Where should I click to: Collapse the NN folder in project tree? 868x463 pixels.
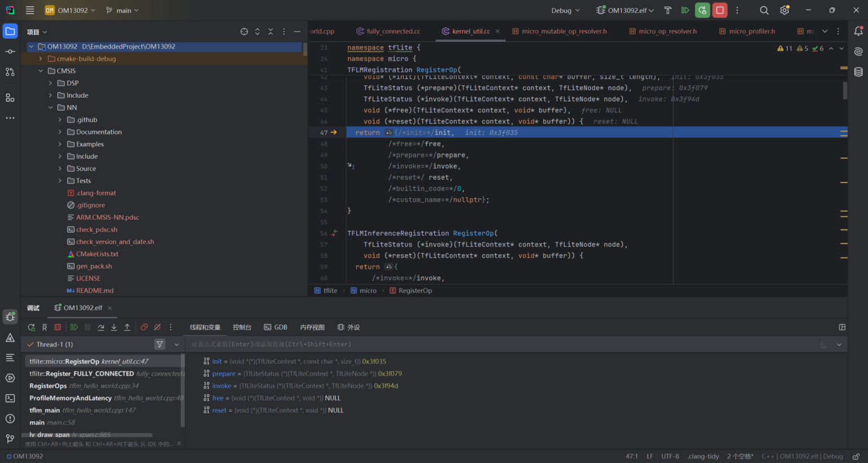pos(50,107)
